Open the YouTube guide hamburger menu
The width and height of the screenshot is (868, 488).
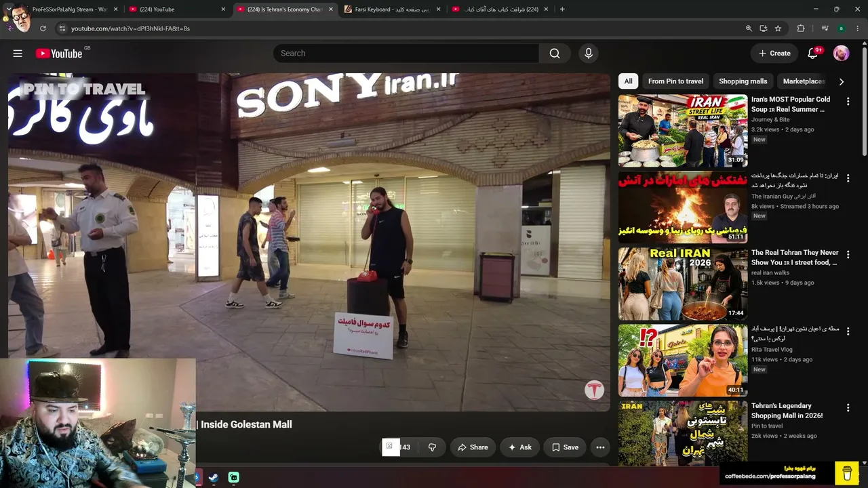pos(18,54)
